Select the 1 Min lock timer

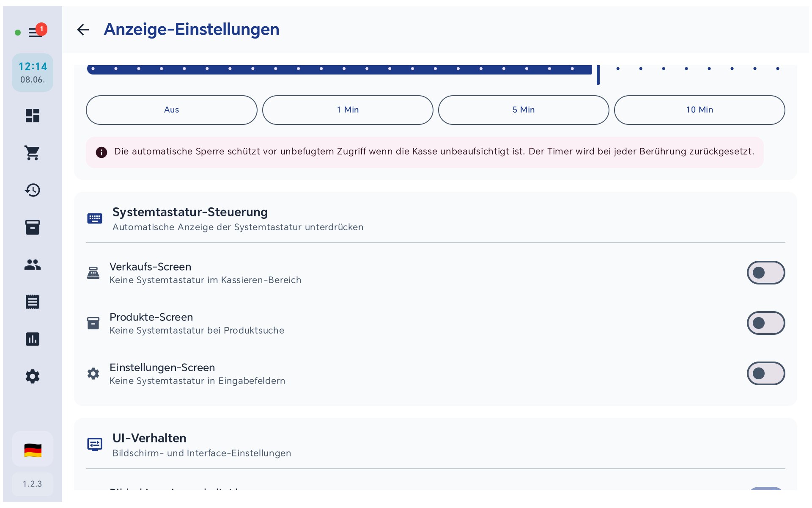click(348, 110)
